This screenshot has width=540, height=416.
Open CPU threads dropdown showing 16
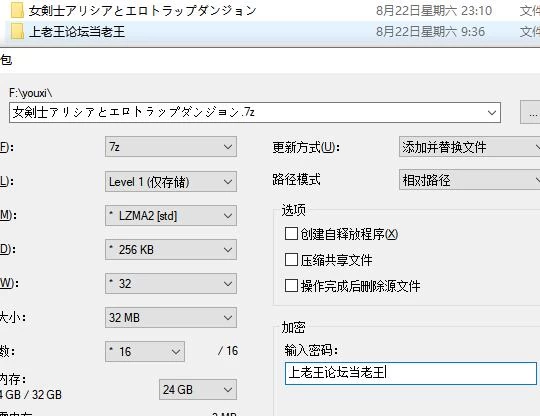[145, 352]
